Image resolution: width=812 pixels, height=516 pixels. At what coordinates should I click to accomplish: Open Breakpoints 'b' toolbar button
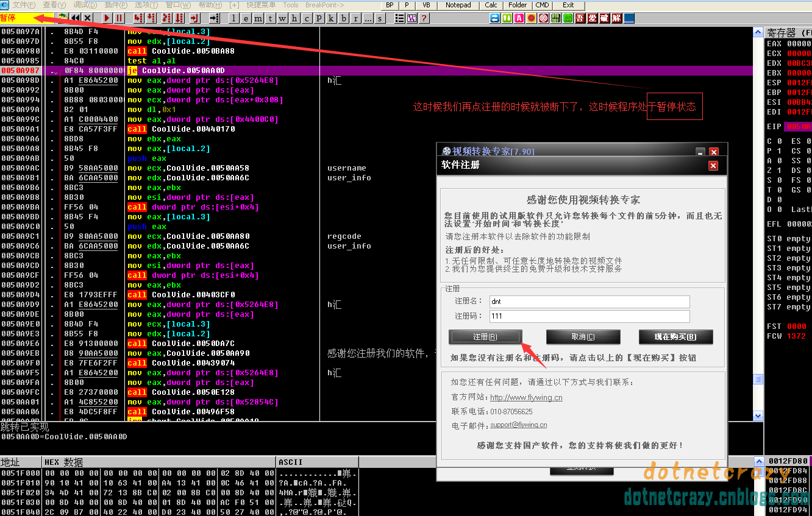click(344, 18)
